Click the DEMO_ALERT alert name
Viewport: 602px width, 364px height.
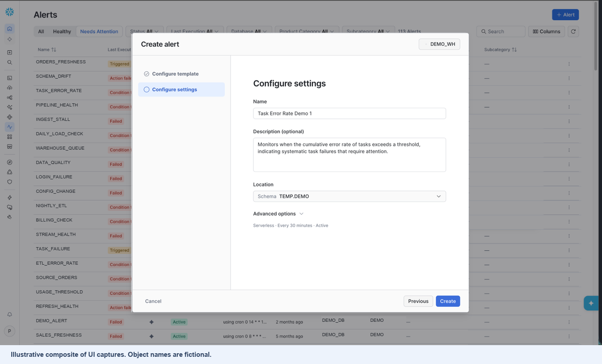52,321
